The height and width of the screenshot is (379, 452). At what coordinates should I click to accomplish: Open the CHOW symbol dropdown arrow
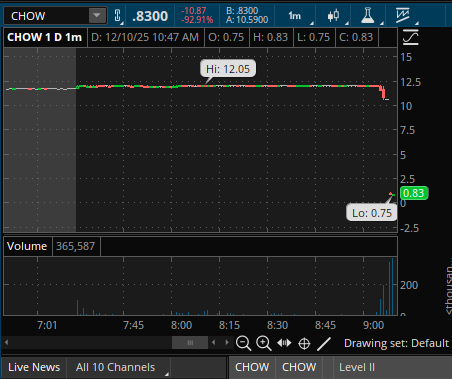[x=97, y=16]
